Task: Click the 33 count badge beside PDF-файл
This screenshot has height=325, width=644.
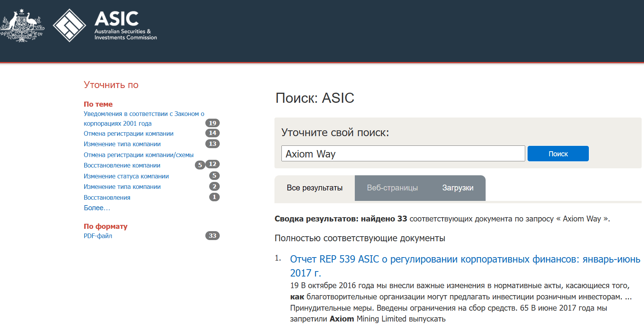Action: pyautogui.click(x=212, y=235)
